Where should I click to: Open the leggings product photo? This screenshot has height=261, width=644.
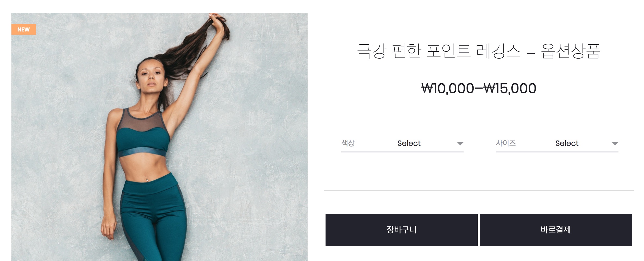(x=160, y=137)
